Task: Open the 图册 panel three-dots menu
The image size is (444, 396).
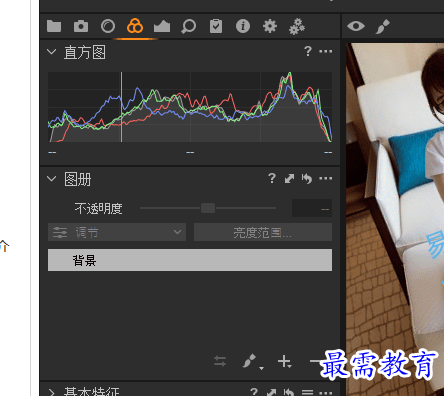Action: click(326, 178)
